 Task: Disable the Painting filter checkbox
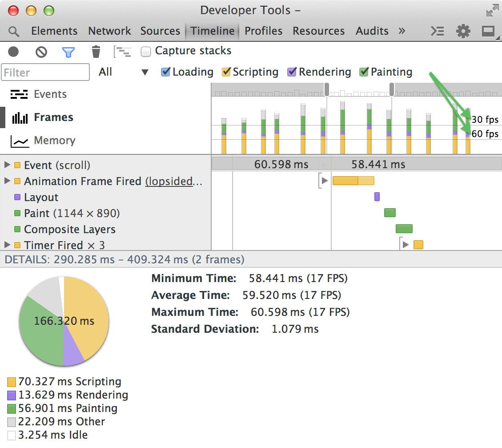coord(364,72)
